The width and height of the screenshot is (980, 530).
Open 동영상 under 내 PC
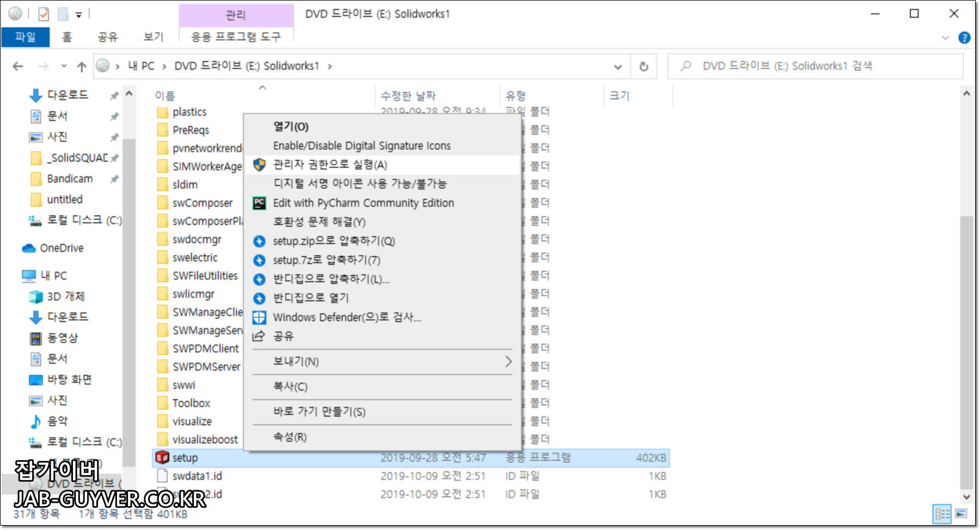point(63,338)
